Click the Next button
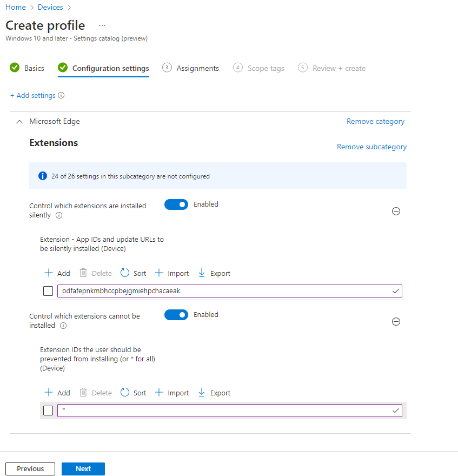Screen dimensions: 458x476 [x=83, y=469]
